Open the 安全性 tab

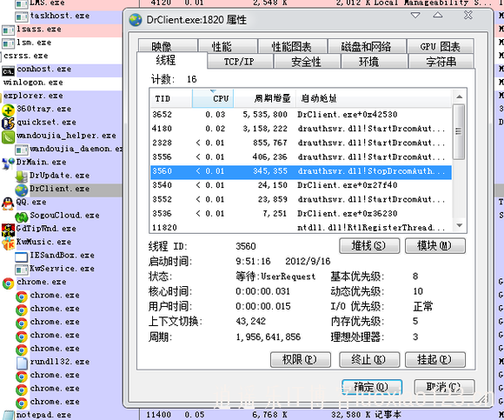[x=307, y=61]
